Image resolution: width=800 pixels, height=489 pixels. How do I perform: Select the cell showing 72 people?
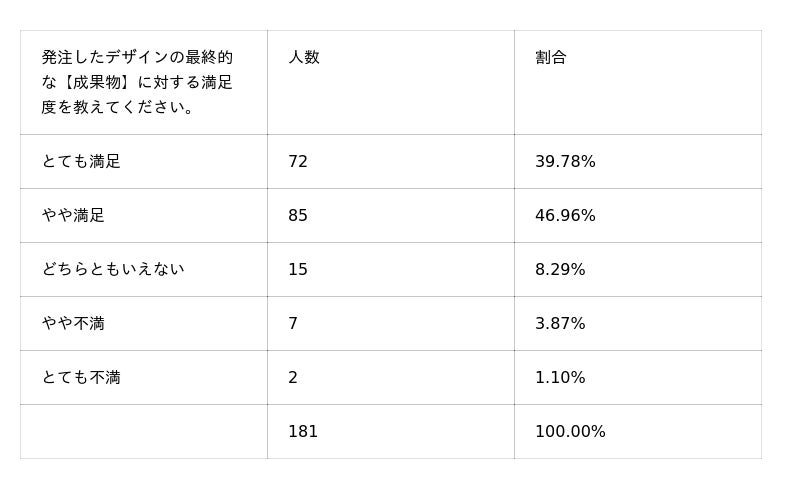tap(298, 162)
